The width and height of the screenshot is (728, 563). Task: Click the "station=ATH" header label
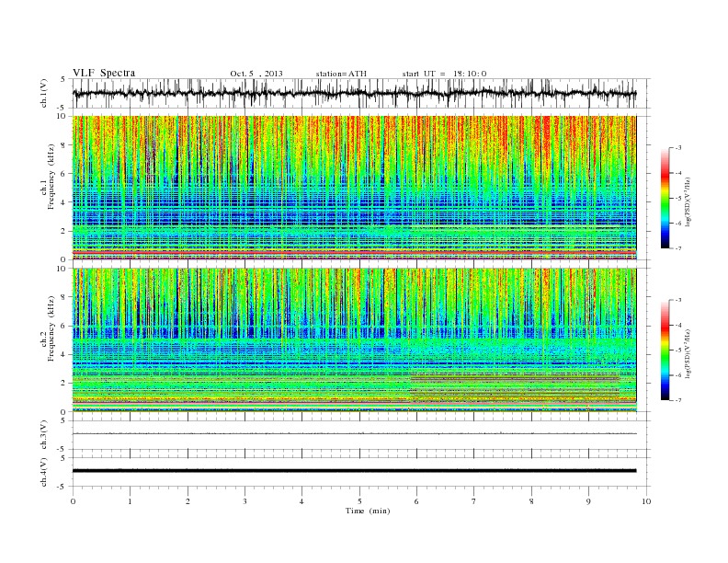pyautogui.click(x=341, y=74)
